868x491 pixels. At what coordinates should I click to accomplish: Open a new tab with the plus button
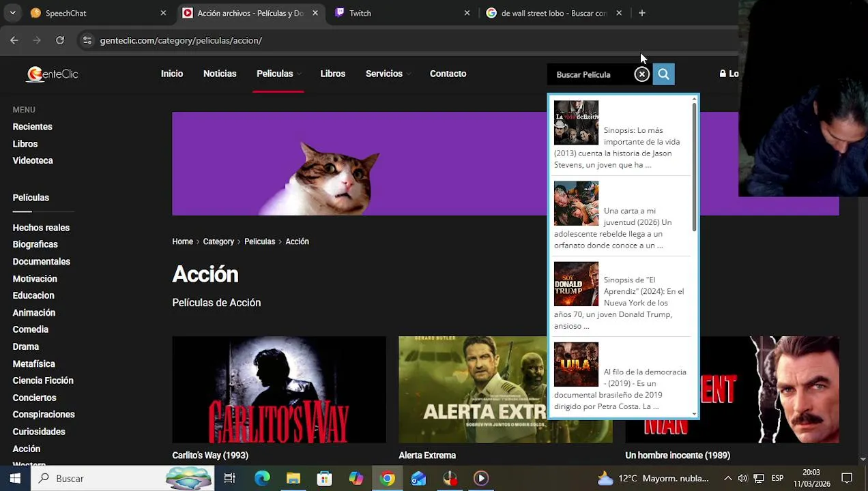tap(641, 13)
